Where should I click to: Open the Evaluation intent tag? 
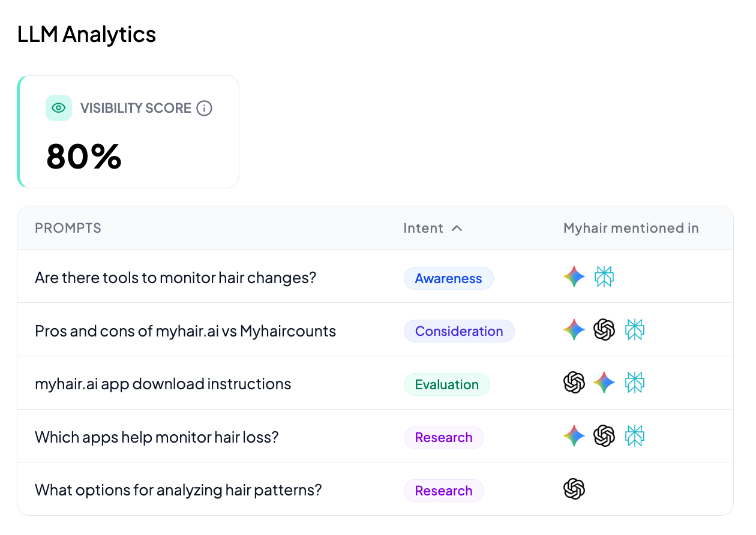pos(446,384)
